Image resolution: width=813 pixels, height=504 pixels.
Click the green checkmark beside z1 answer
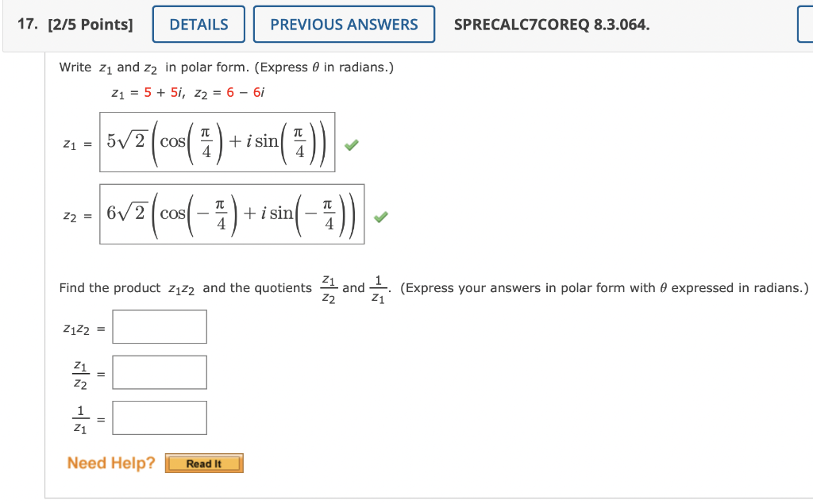coord(351,144)
